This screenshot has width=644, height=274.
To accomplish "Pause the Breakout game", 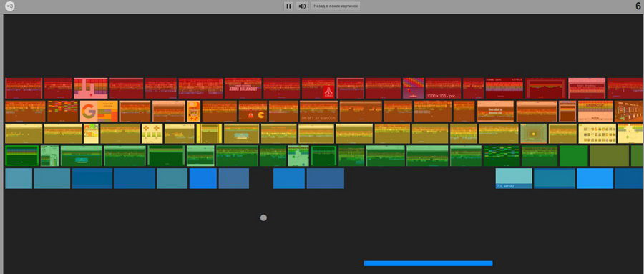I will click(x=288, y=6).
